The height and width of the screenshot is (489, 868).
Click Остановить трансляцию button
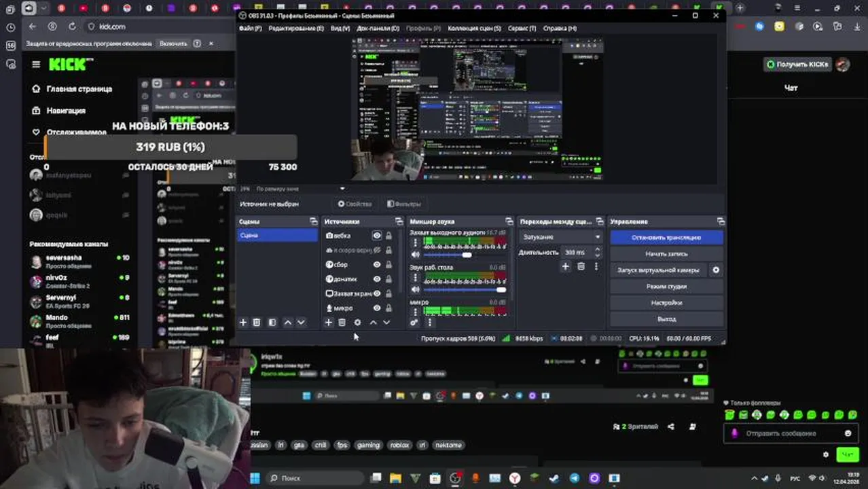(x=666, y=238)
